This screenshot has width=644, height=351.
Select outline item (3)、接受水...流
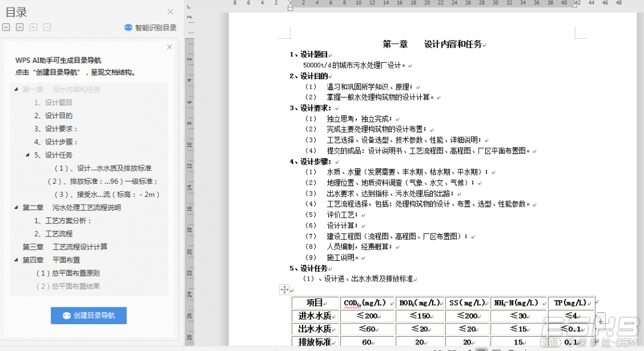[107, 195]
